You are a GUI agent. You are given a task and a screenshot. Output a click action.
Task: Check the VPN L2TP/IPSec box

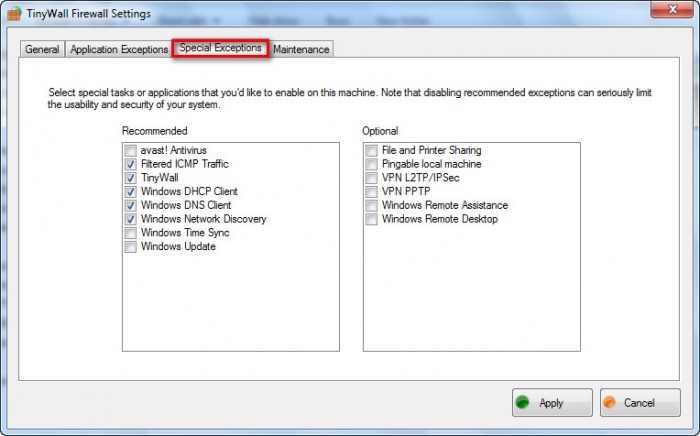pos(371,178)
